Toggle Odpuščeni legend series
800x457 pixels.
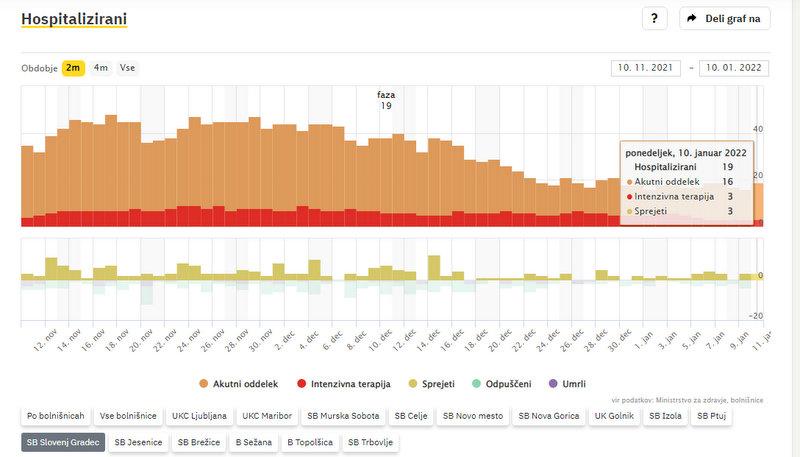[505, 384]
